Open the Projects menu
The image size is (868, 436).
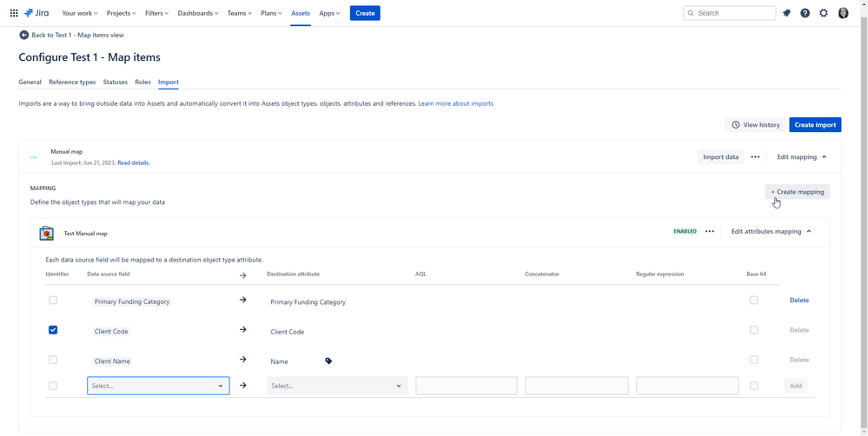tap(122, 13)
